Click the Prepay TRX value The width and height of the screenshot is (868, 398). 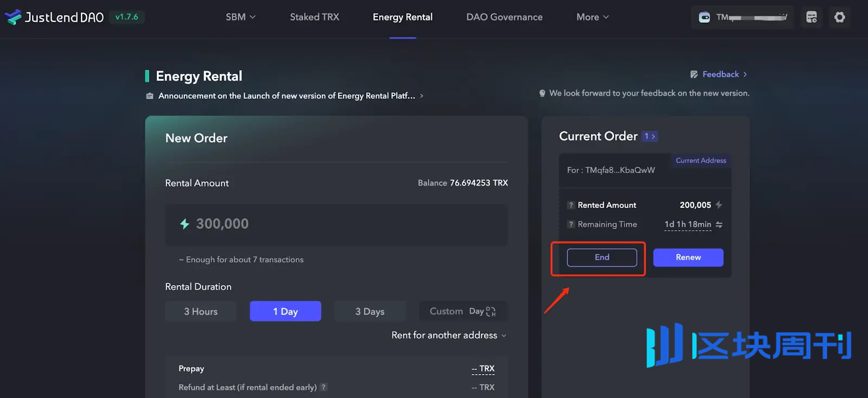click(x=483, y=369)
